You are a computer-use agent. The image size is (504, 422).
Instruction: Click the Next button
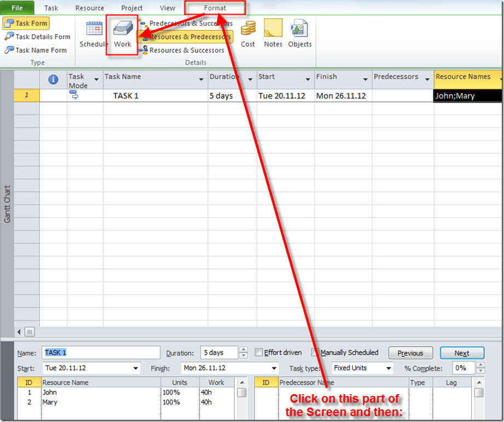pos(461,353)
